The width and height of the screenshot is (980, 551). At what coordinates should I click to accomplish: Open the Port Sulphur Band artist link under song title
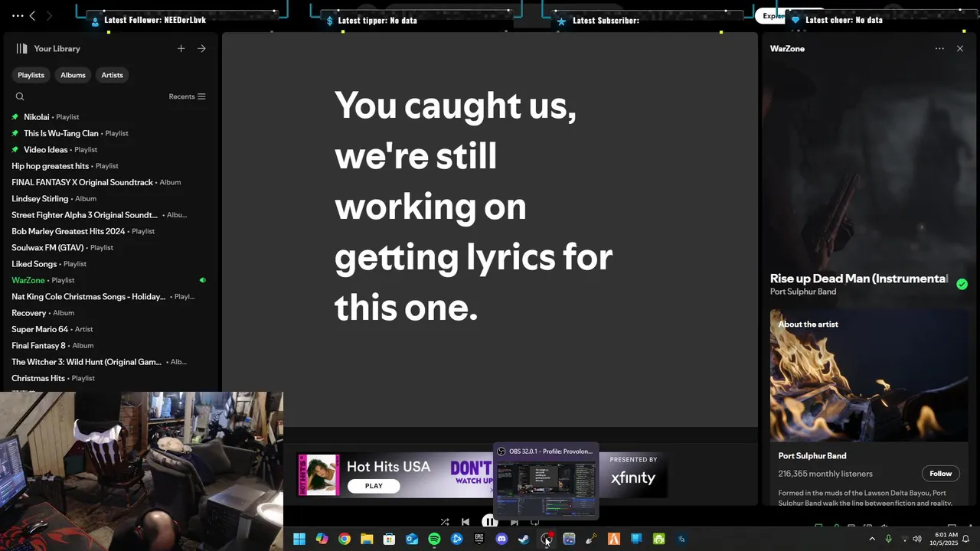(x=803, y=292)
